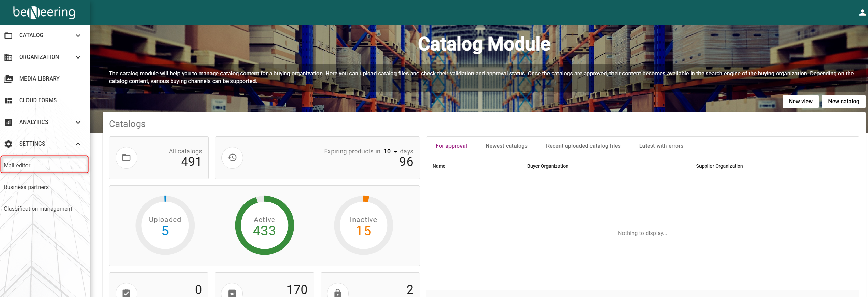Click the Cloud Forms grid icon
The image size is (868, 297).
coord(9,100)
